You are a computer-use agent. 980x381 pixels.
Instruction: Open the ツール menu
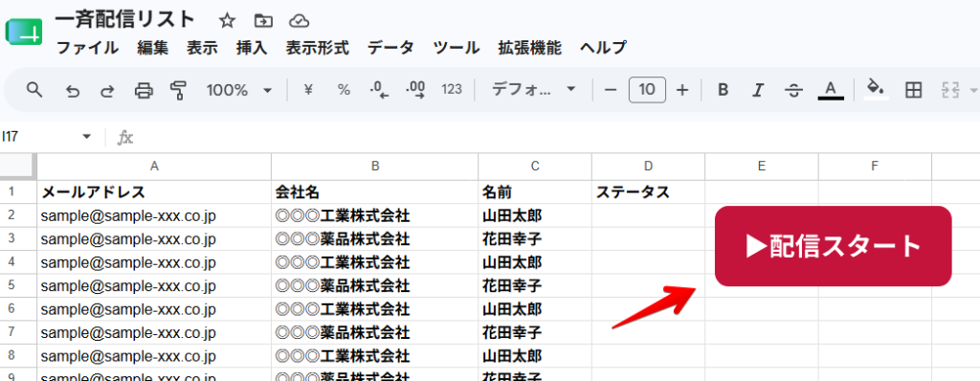tap(457, 48)
